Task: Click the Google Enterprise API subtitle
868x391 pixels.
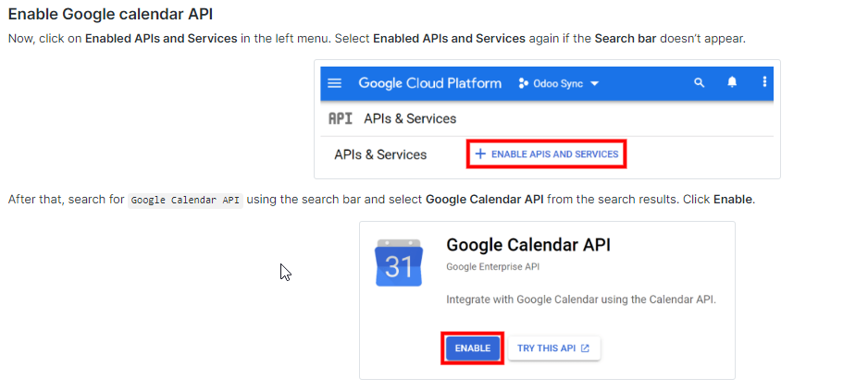Action: click(492, 267)
